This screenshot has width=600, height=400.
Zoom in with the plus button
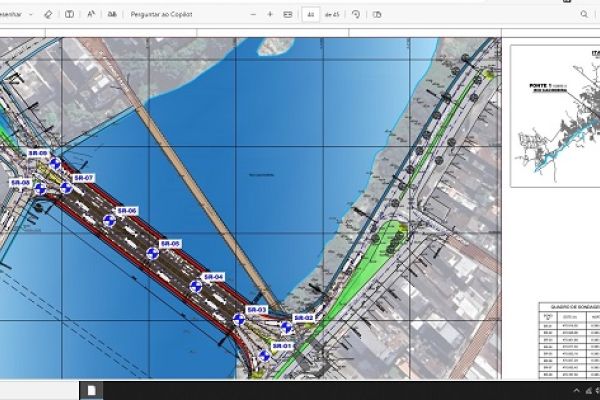[x=270, y=15]
